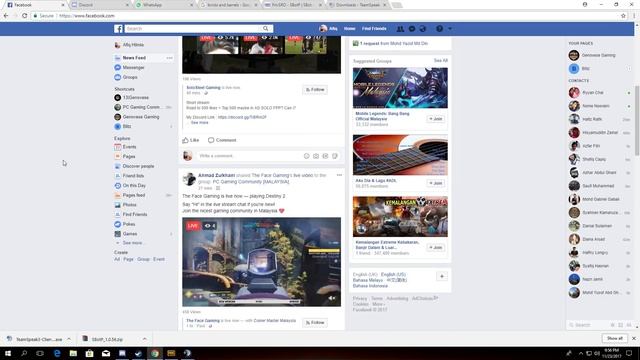Open Messenger from the left sidebar
Viewport: 640px width, 360px height.
(x=133, y=67)
